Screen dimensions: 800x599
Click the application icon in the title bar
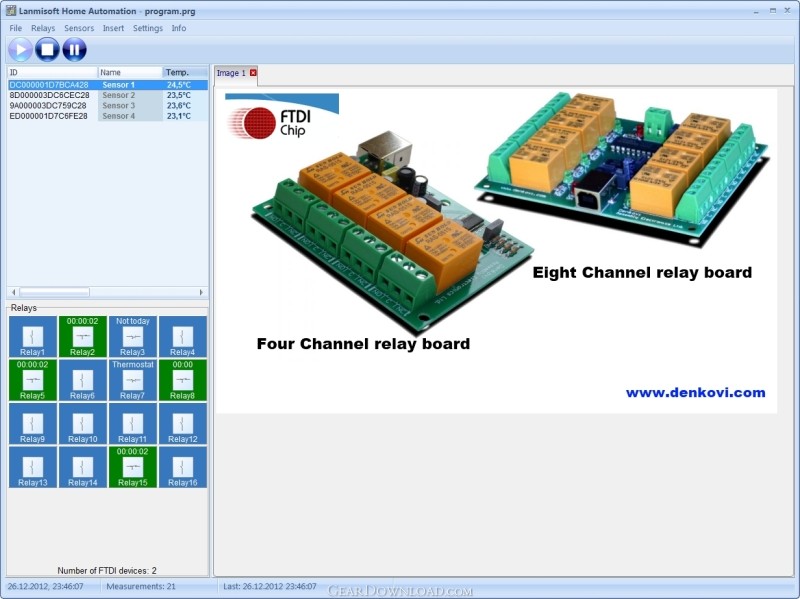click(11, 10)
